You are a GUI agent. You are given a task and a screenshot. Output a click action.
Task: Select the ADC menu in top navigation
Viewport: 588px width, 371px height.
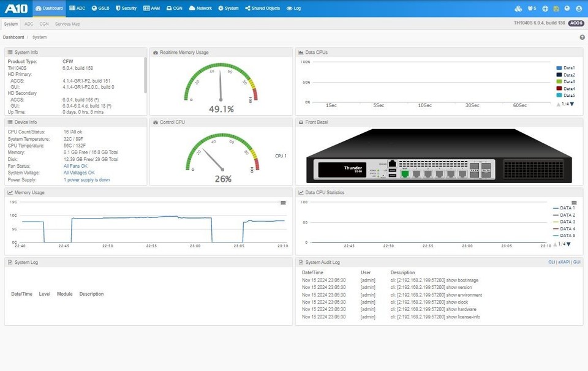(x=77, y=8)
